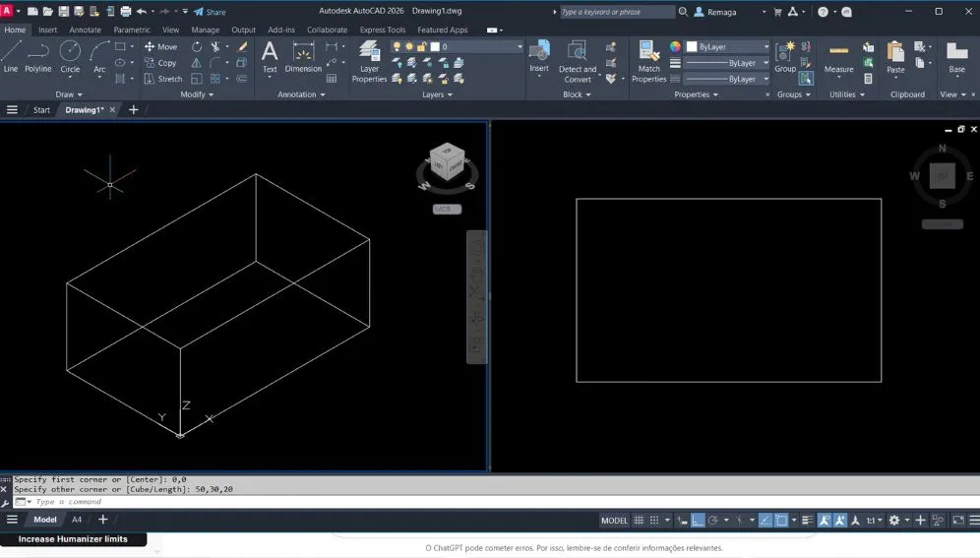Open the annotation scale 1:1 dropdown
The width and height of the screenshot is (980, 558).
click(x=874, y=520)
